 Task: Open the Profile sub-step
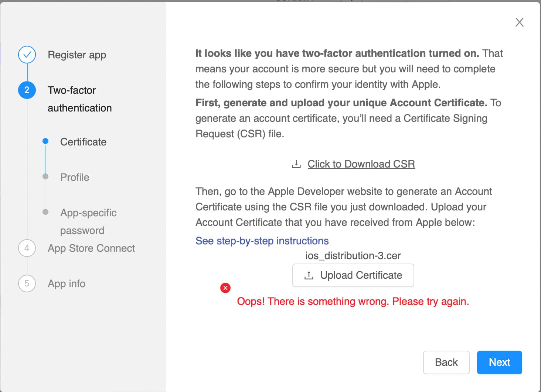[x=75, y=178]
